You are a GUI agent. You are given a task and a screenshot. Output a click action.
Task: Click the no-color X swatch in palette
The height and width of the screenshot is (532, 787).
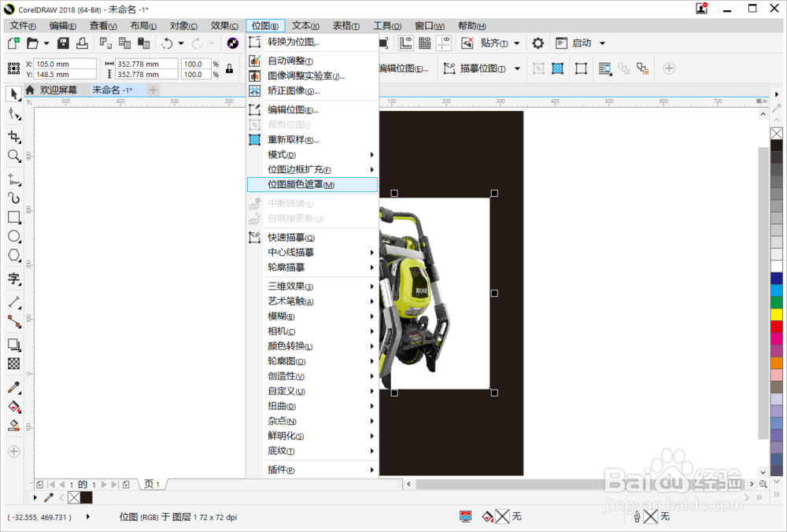(x=777, y=133)
